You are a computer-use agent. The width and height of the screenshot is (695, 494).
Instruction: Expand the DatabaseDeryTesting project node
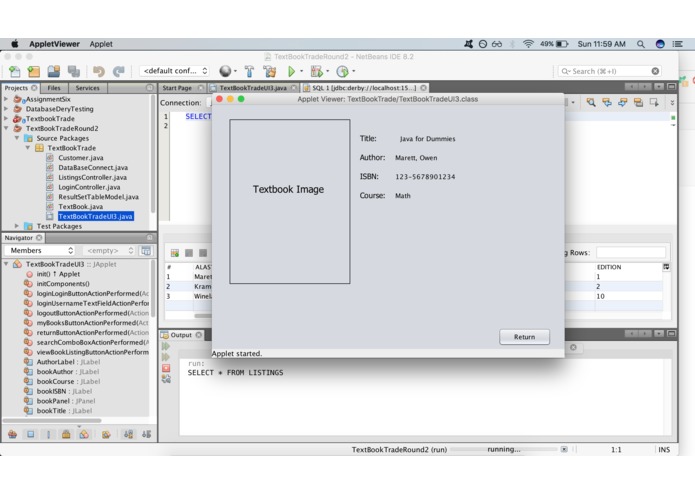pos(6,109)
